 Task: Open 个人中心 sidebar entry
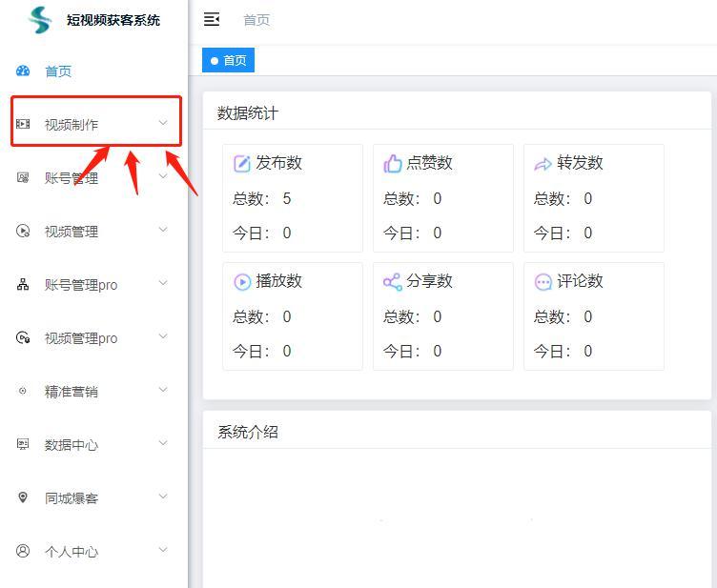point(71,552)
